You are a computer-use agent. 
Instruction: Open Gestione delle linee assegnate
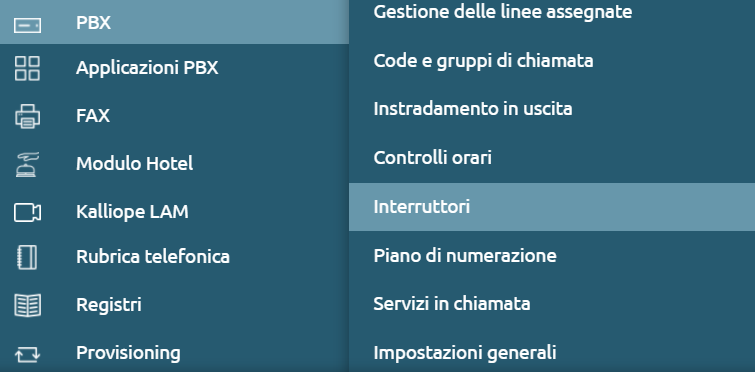(503, 12)
